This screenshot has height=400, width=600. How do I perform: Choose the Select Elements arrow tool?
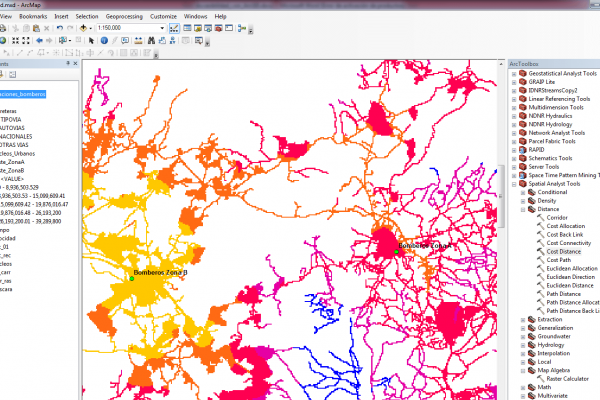point(91,40)
